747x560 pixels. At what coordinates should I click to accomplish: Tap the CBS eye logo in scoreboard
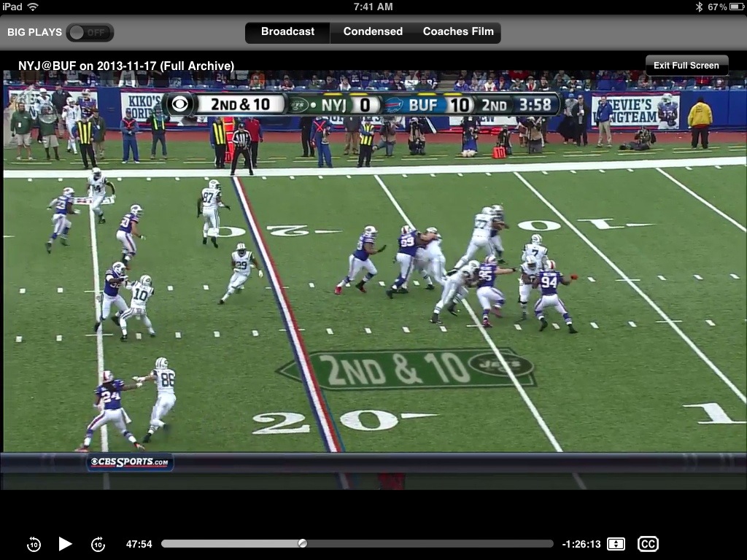[180, 104]
